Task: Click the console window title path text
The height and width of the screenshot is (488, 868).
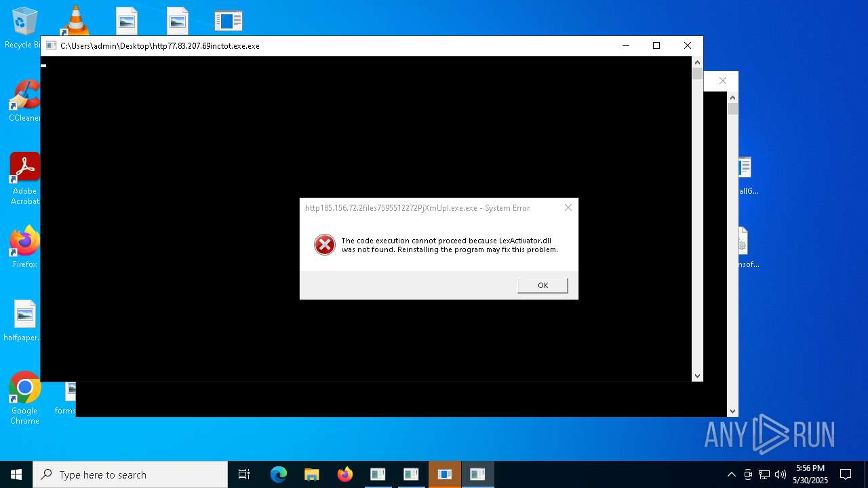Action: click(160, 46)
